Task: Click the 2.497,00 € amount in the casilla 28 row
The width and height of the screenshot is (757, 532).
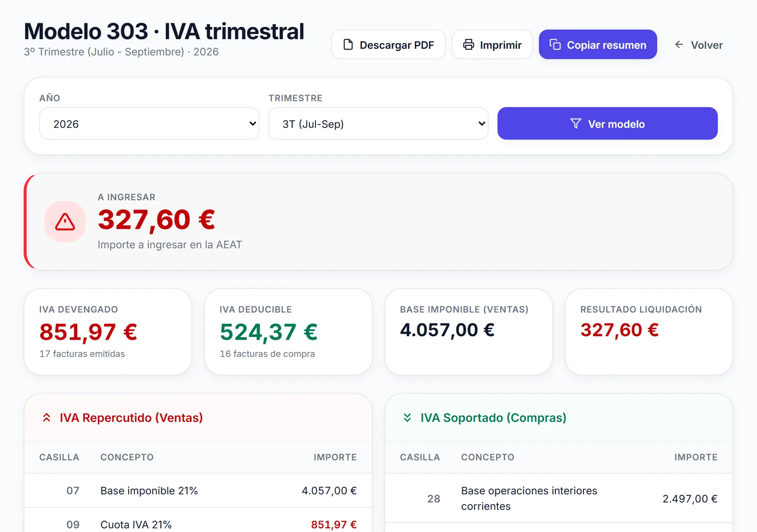Action: click(690, 498)
